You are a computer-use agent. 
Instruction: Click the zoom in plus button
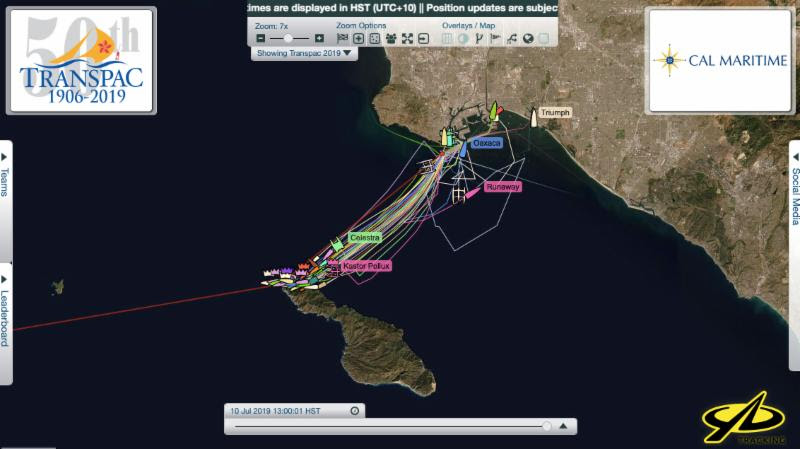coord(320,38)
